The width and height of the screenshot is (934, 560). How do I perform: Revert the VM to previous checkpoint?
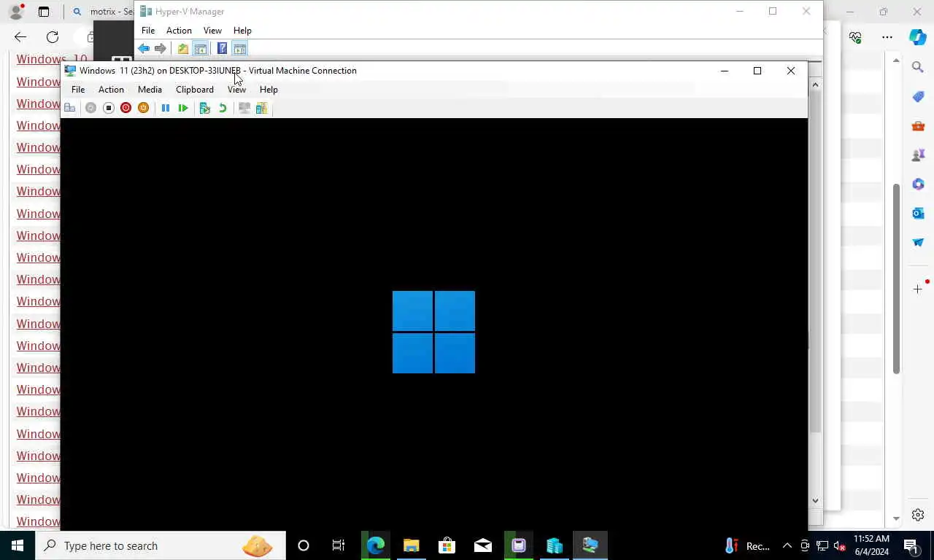[223, 108]
